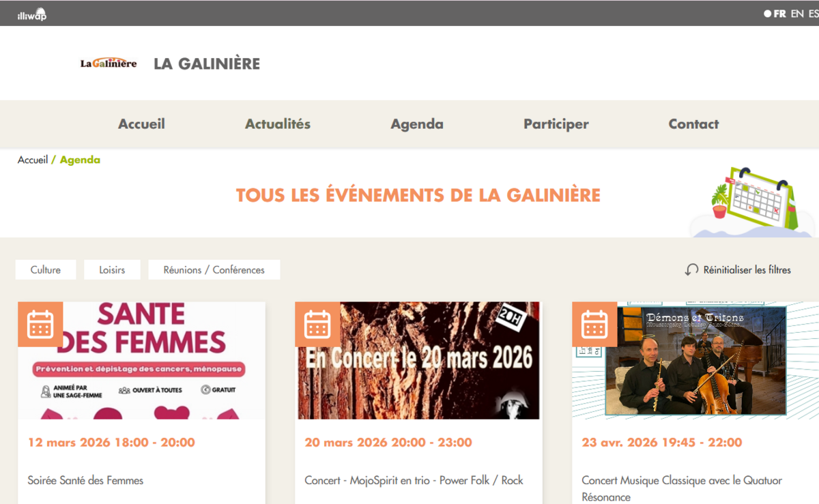Viewport: 819px width, 504px height.
Task: Open the Santé des Femmes event thumbnail
Action: [x=141, y=360]
